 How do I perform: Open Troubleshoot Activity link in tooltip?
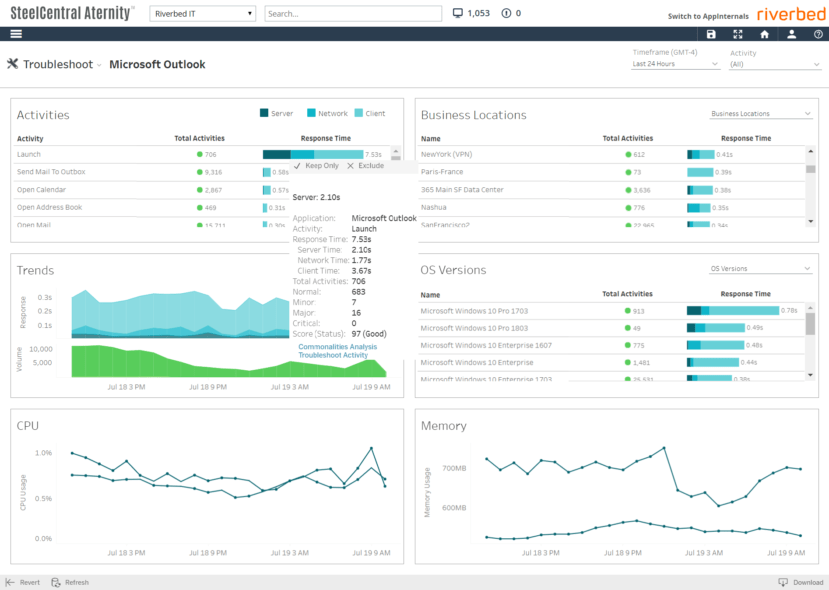(x=333, y=355)
